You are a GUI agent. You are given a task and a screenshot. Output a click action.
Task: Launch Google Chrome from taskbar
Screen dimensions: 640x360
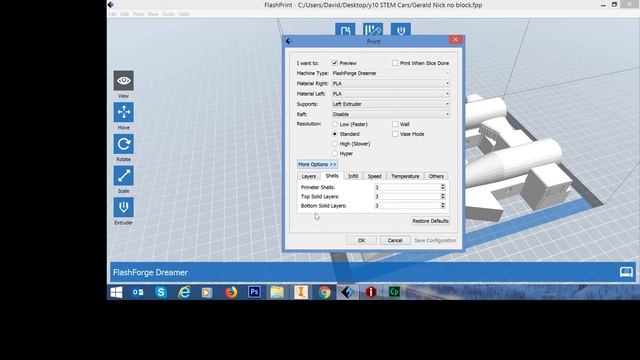[x=324, y=292]
